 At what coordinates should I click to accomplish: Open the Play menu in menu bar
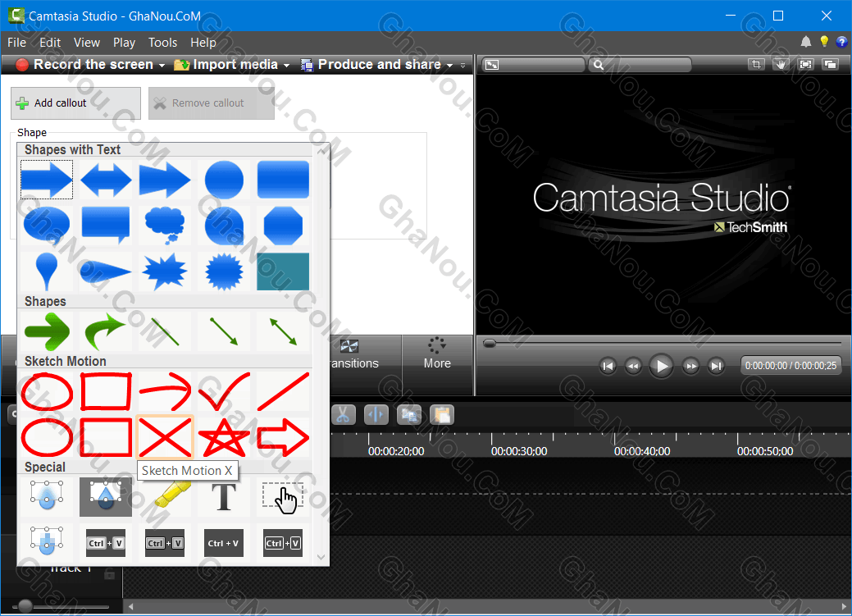point(124,43)
